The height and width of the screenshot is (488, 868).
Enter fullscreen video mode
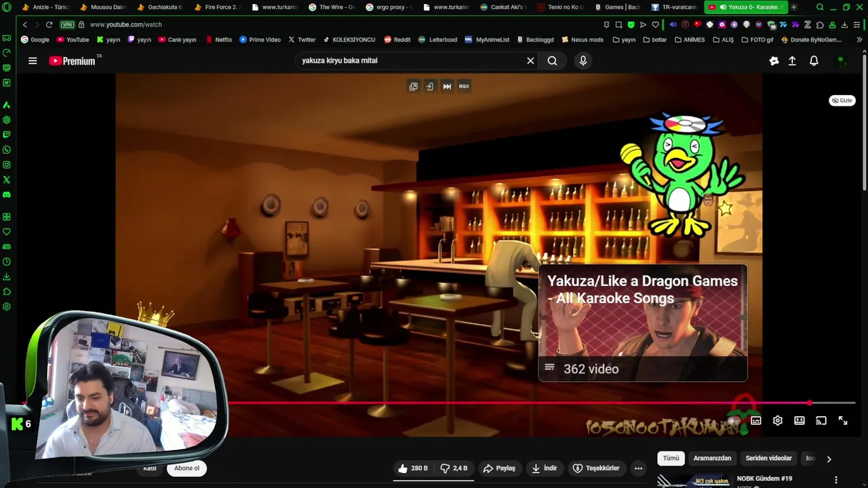tap(843, 421)
